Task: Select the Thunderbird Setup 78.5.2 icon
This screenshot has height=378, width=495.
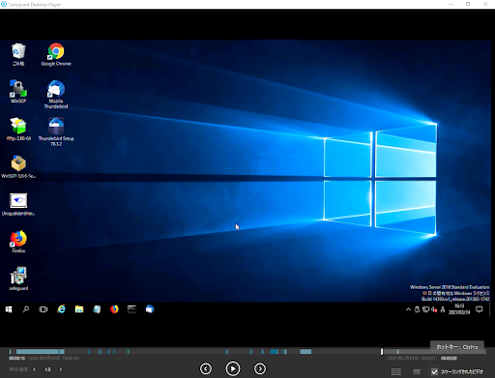Action: [56, 131]
